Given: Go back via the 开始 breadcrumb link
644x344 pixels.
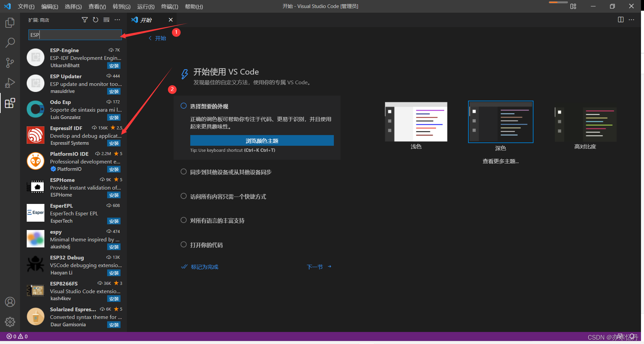Looking at the screenshot, I should (x=157, y=38).
